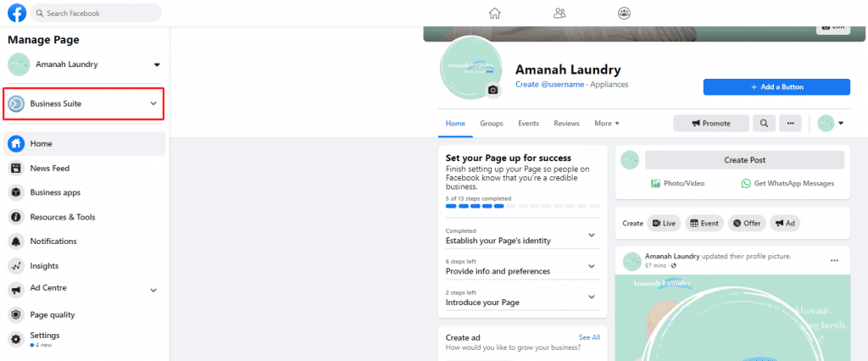Click the Offer create button
The height and width of the screenshot is (361, 868).
747,223
